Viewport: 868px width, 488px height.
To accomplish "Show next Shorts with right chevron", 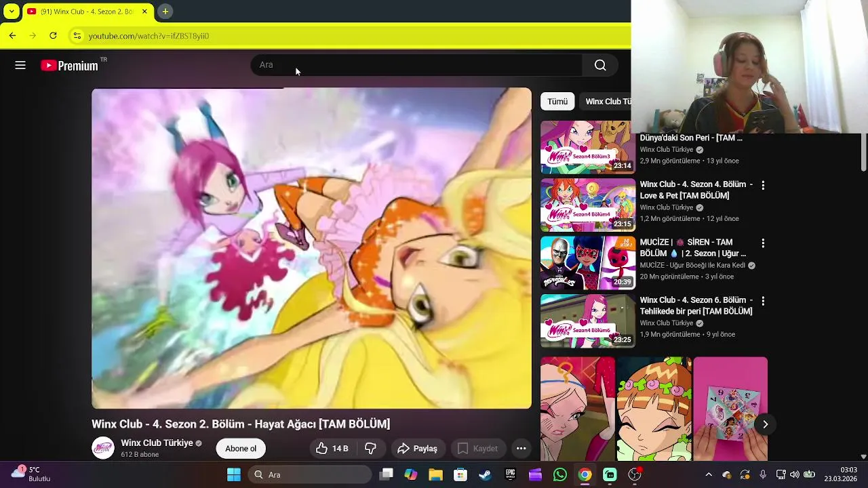I will 765,424.
